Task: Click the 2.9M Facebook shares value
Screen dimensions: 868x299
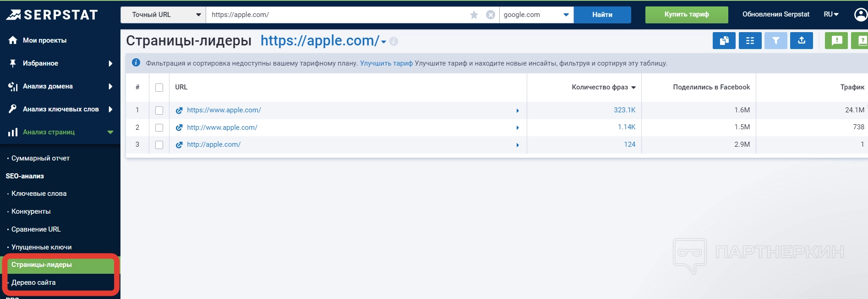Action: 742,144
